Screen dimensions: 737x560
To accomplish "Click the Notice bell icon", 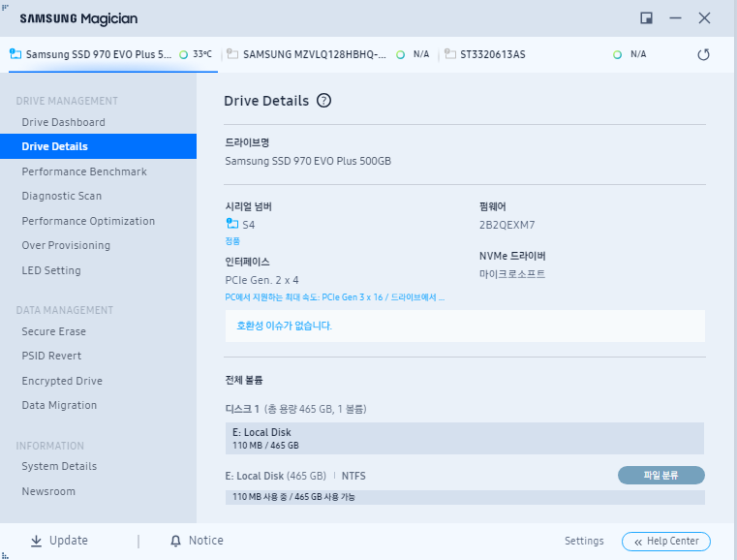I will (x=175, y=542).
